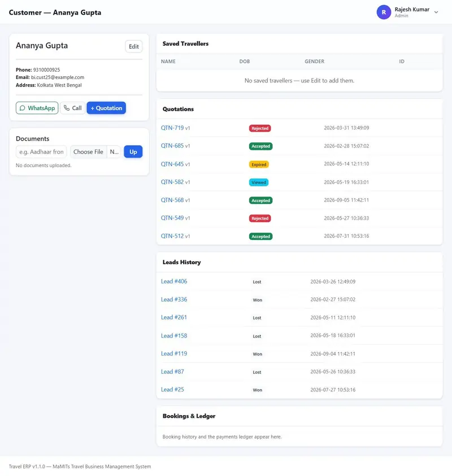Click the Expired badge on QTN-645

(x=259, y=164)
